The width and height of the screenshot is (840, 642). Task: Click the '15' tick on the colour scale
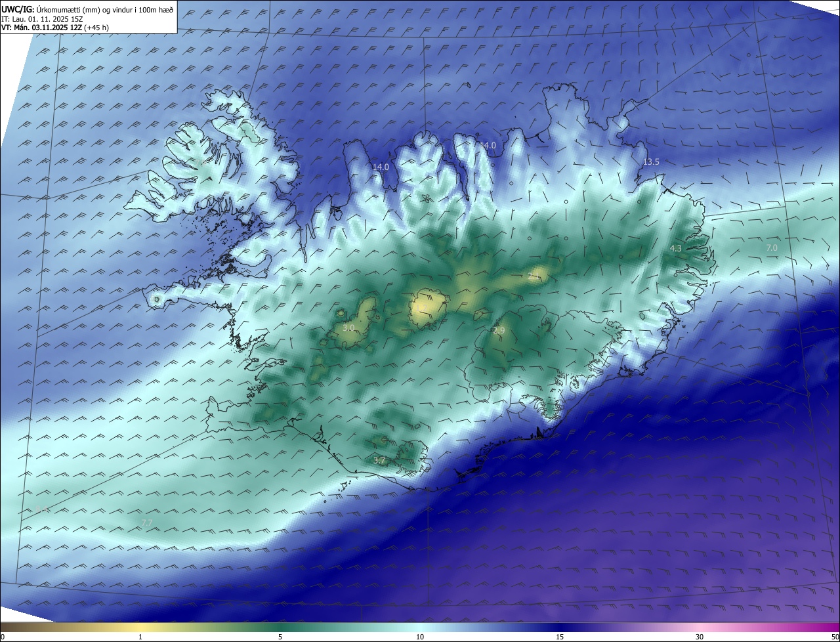[560, 637]
